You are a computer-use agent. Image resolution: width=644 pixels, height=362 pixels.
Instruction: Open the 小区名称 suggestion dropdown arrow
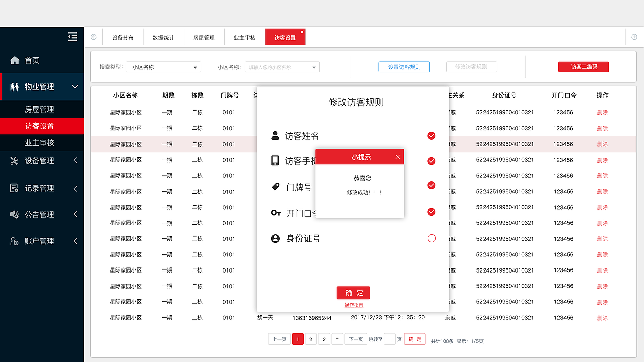coord(313,67)
